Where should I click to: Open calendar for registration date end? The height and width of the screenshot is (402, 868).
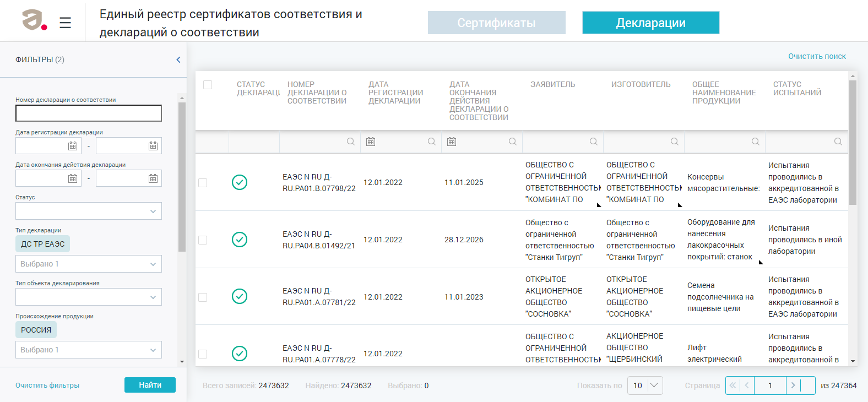pyautogui.click(x=153, y=146)
